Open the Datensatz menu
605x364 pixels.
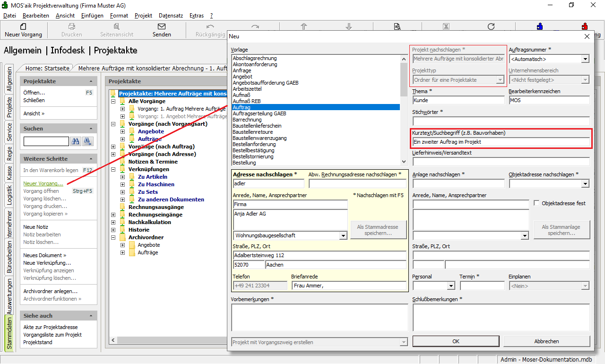coord(171,16)
